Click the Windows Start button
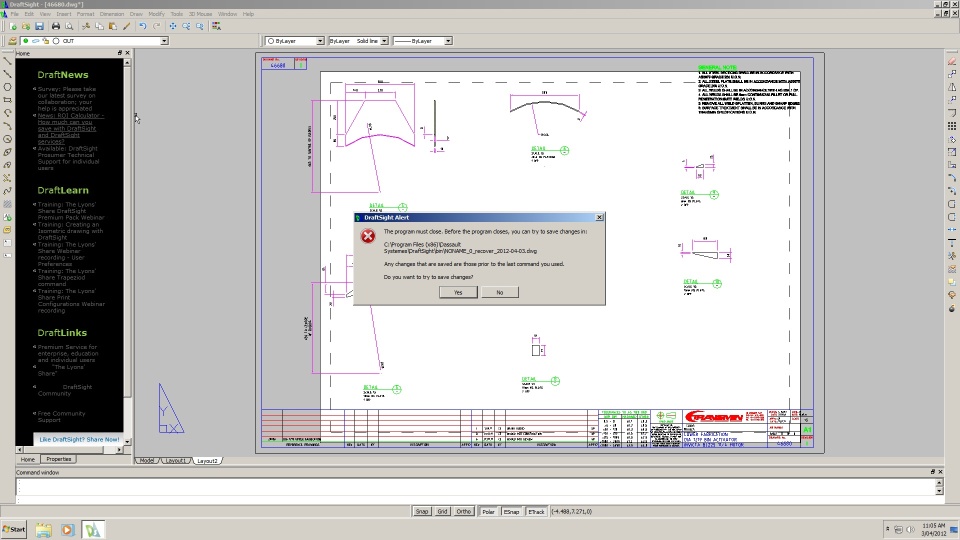The height and width of the screenshot is (540, 960). click(14, 530)
